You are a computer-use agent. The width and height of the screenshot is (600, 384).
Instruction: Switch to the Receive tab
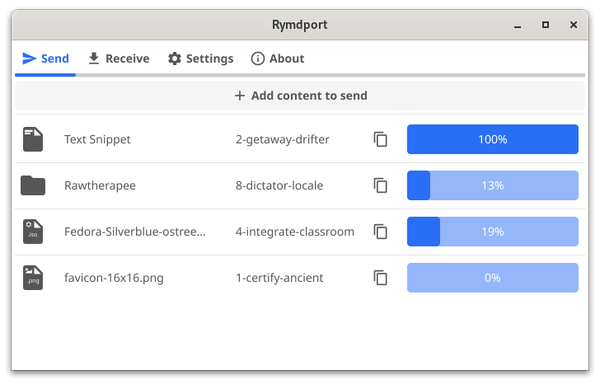(119, 59)
